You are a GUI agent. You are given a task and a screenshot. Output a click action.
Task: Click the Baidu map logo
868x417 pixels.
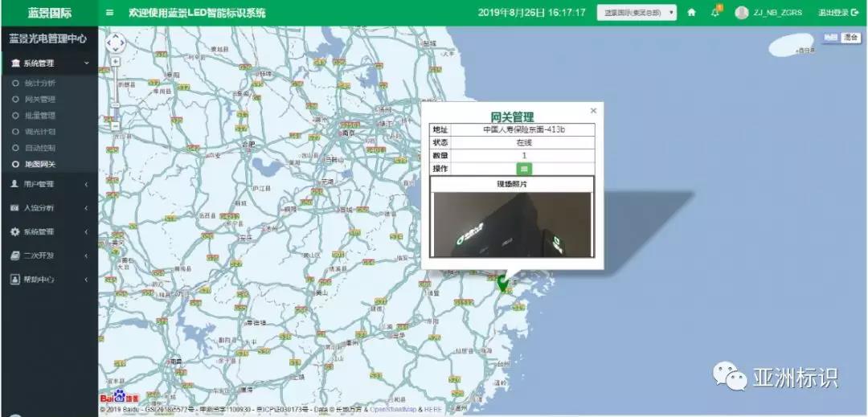tap(120, 397)
